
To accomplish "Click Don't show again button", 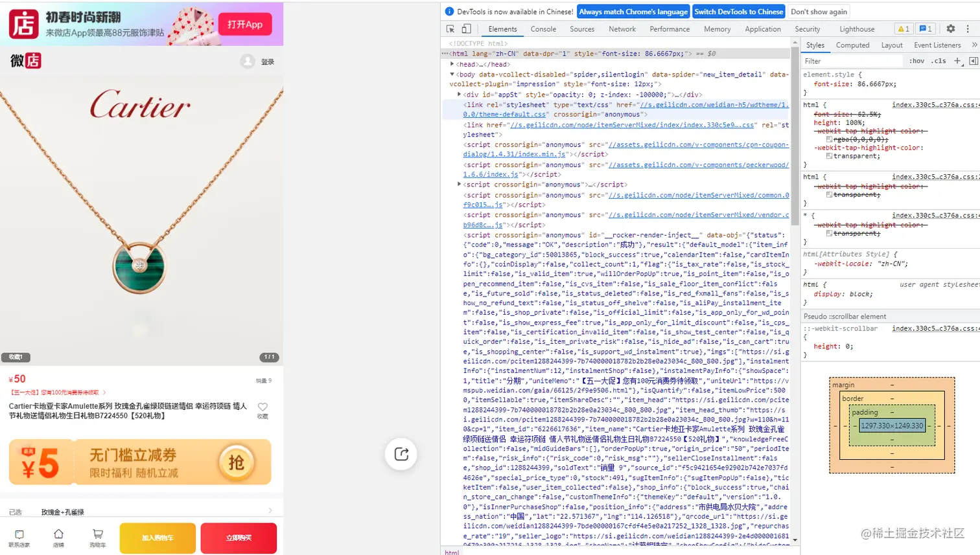I will point(819,12).
